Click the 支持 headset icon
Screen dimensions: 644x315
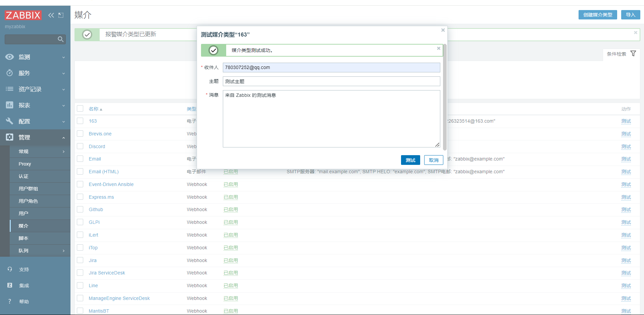[x=10, y=269]
